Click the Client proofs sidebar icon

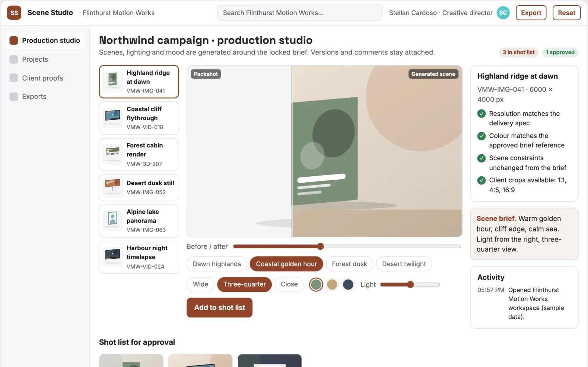(x=14, y=78)
